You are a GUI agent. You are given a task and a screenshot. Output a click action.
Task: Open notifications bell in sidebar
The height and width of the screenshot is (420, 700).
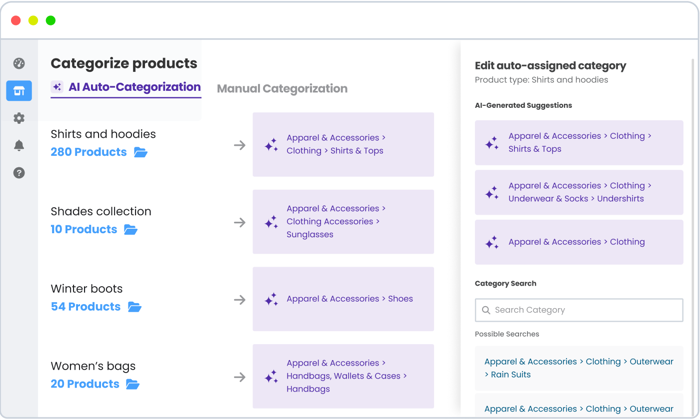coord(19,146)
